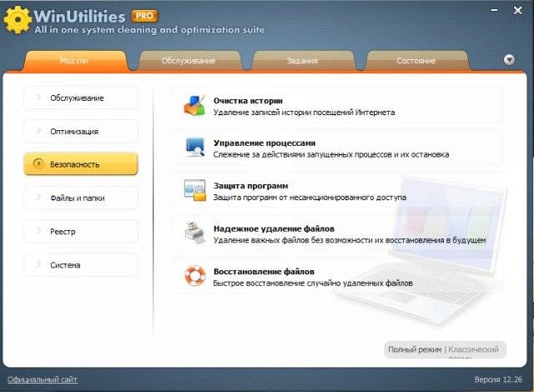Select Обслуживание in the left sidebar
The image size is (534, 392).
point(81,98)
